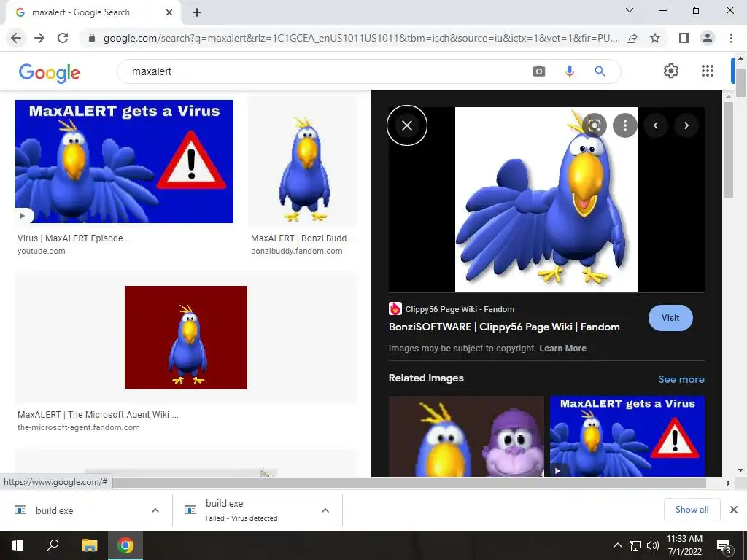Open the large blue parrot preview image
The width and height of the screenshot is (747, 560).
point(546,200)
